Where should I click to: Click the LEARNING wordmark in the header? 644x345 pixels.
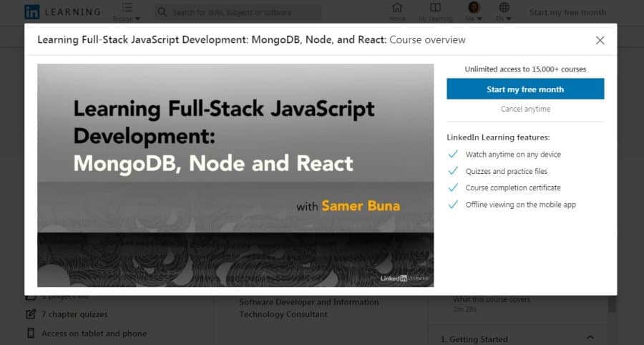pos(73,12)
